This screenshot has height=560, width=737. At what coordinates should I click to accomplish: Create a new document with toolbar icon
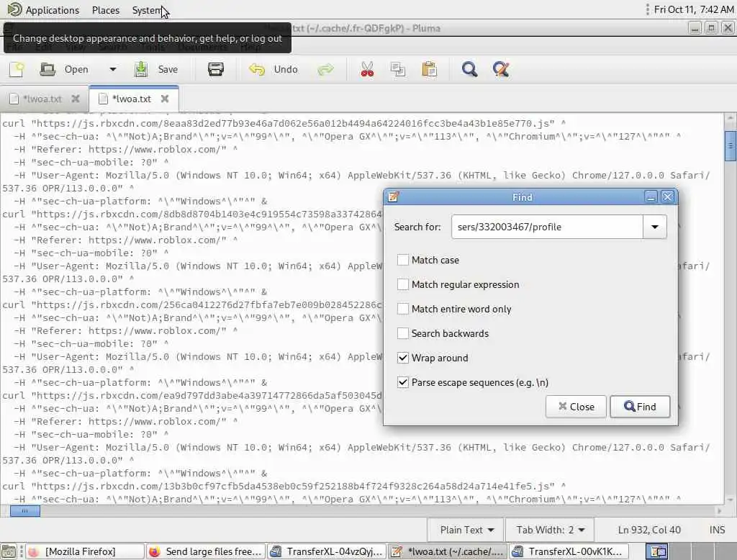pyautogui.click(x=17, y=70)
